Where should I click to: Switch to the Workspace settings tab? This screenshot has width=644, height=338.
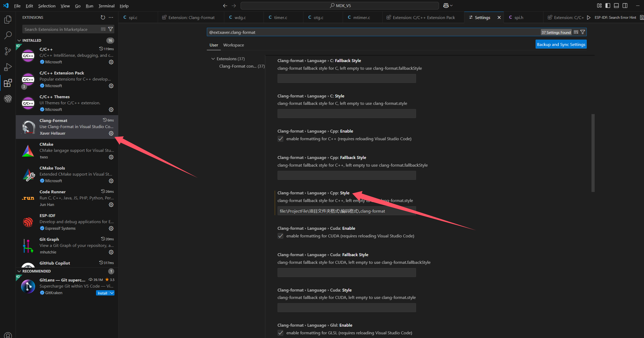pos(233,45)
